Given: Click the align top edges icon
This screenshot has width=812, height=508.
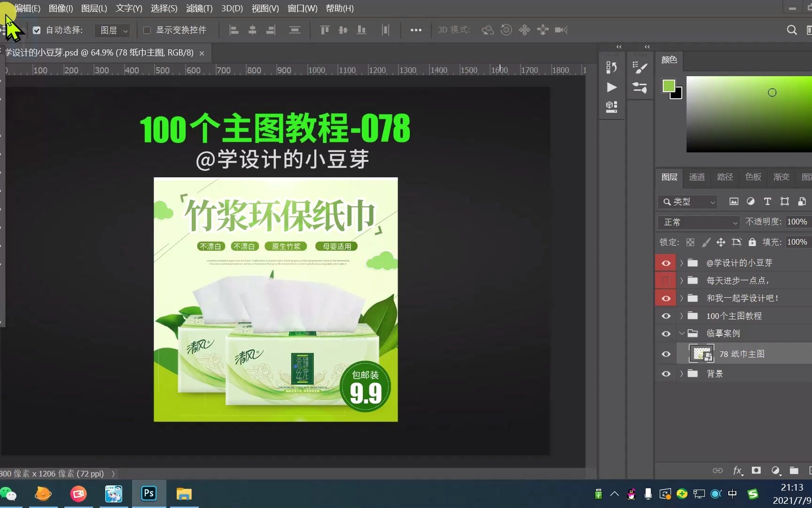Looking at the screenshot, I should coord(325,30).
